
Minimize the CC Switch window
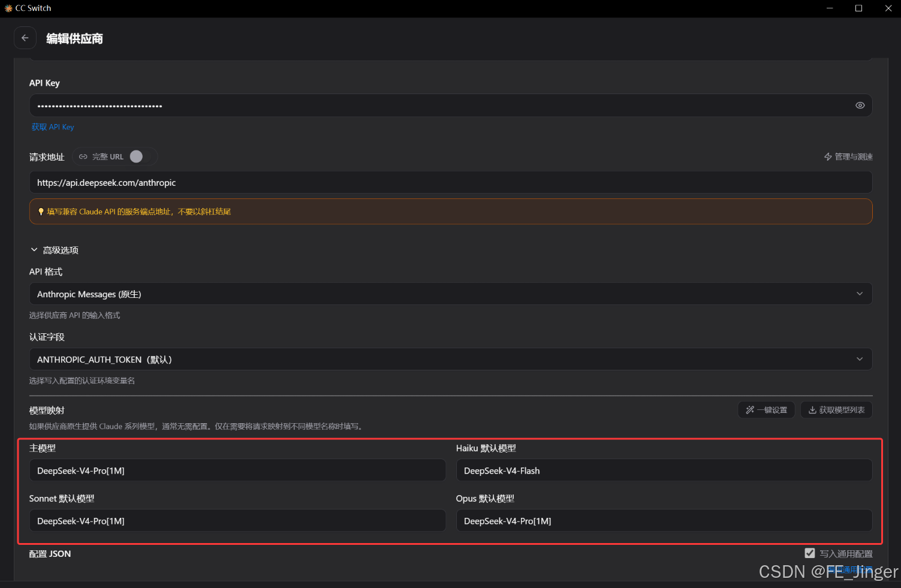click(x=830, y=8)
